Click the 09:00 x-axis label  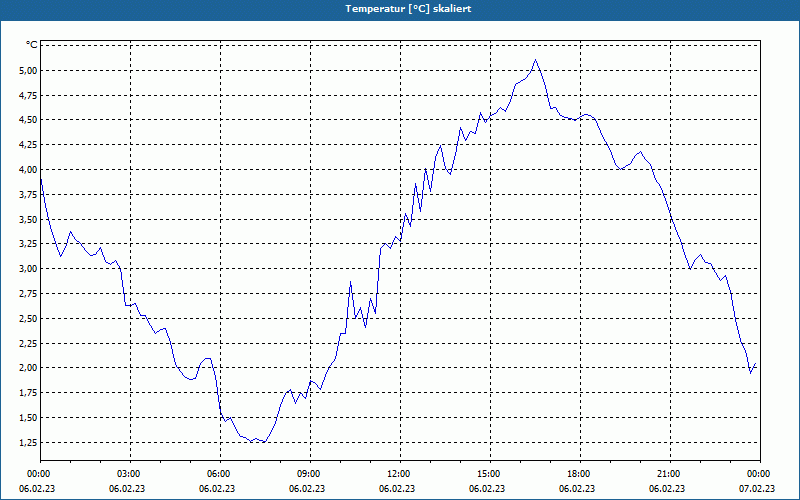click(x=309, y=473)
